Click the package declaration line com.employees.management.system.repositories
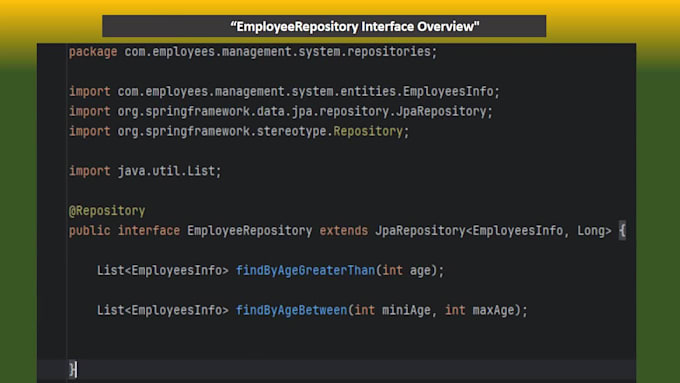The height and width of the screenshot is (383, 680). (x=253, y=52)
